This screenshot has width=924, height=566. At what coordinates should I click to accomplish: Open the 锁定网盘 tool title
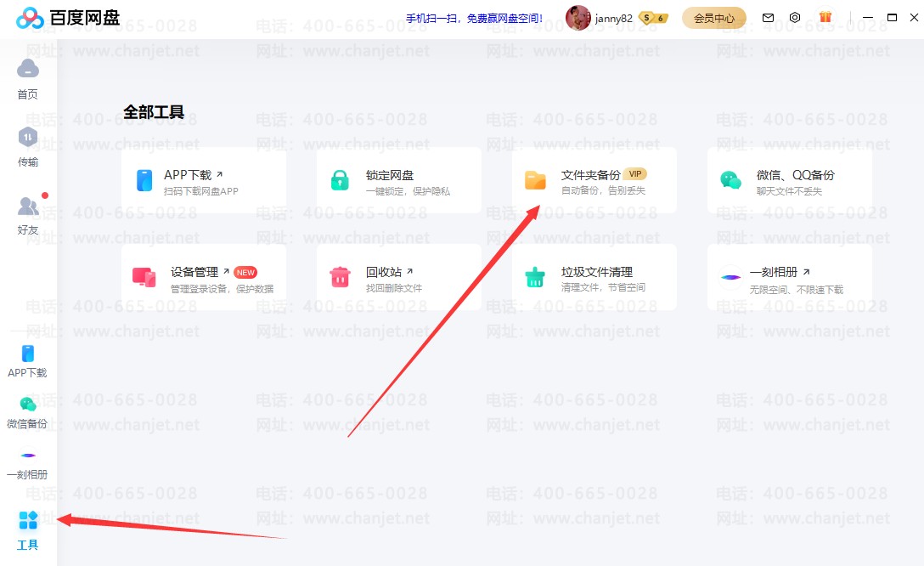390,175
